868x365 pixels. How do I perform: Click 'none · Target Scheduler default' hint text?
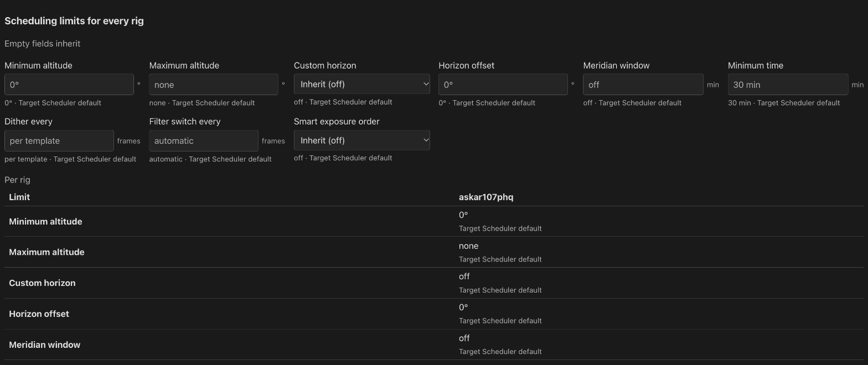coord(202,103)
